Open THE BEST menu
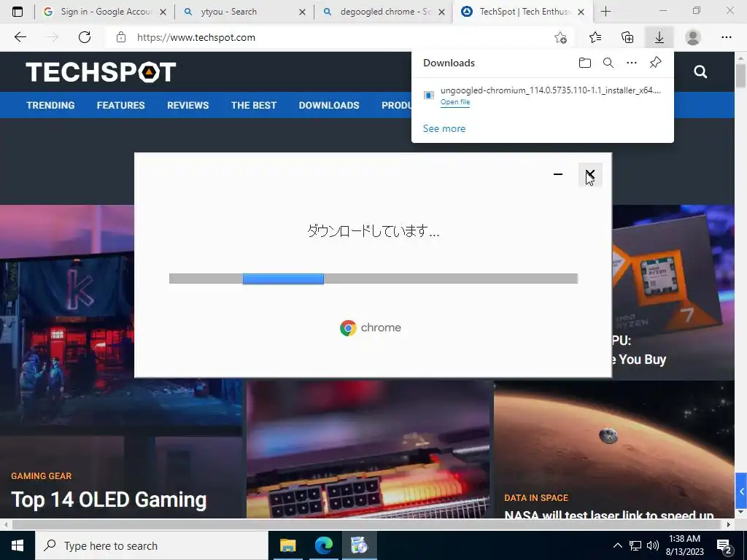Image resolution: width=747 pixels, height=560 pixels. click(x=253, y=105)
